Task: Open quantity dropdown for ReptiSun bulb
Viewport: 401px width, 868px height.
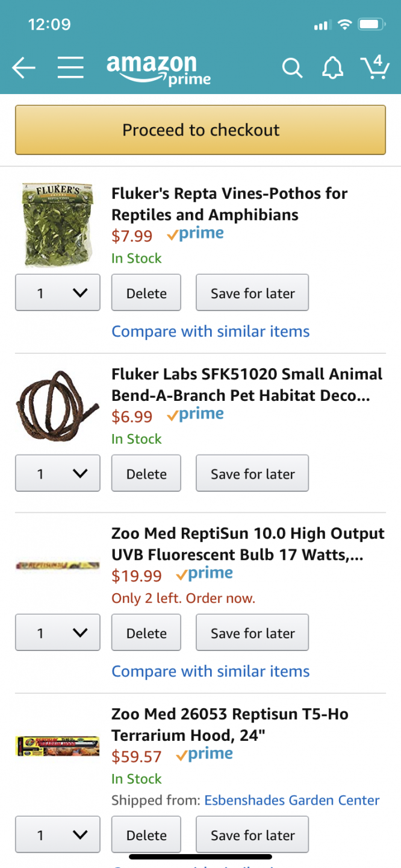Action: 58,633
